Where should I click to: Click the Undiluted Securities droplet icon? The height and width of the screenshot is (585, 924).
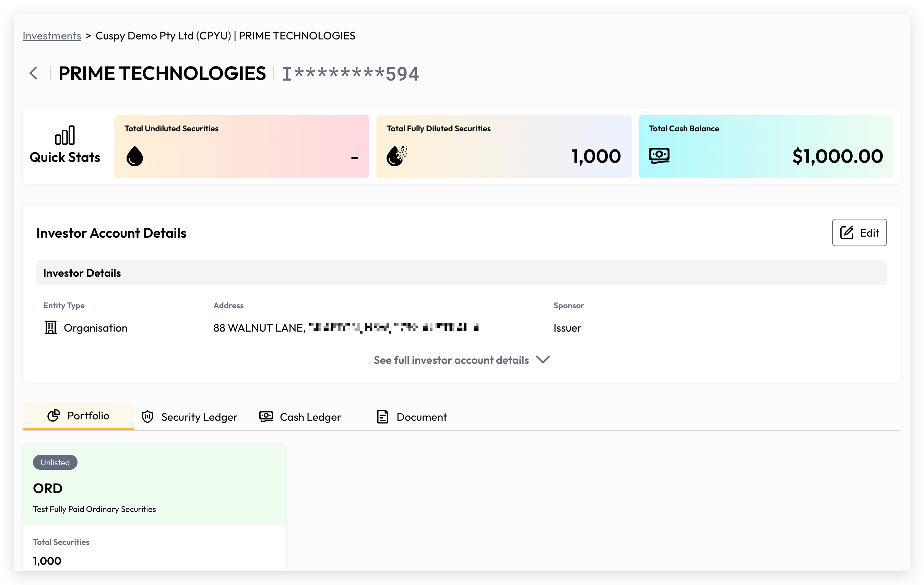pos(135,156)
